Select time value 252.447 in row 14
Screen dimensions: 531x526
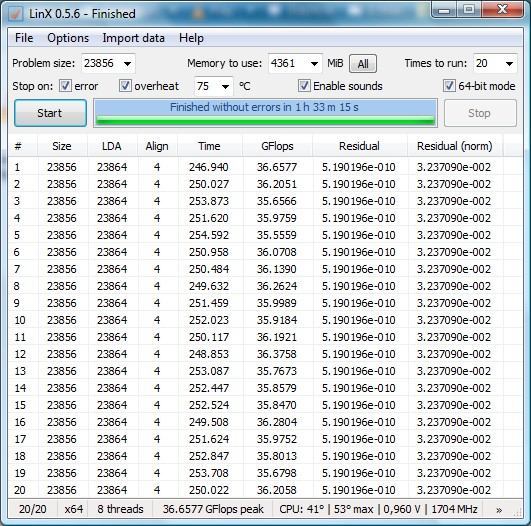click(x=209, y=388)
